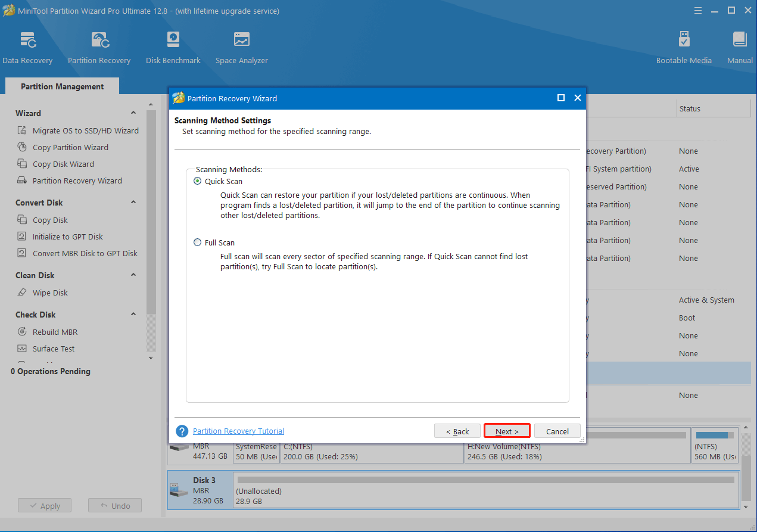The width and height of the screenshot is (757, 532).
Task: Select the Full Scan radio button
Action: pyautogui.click(x=198, y=242)
